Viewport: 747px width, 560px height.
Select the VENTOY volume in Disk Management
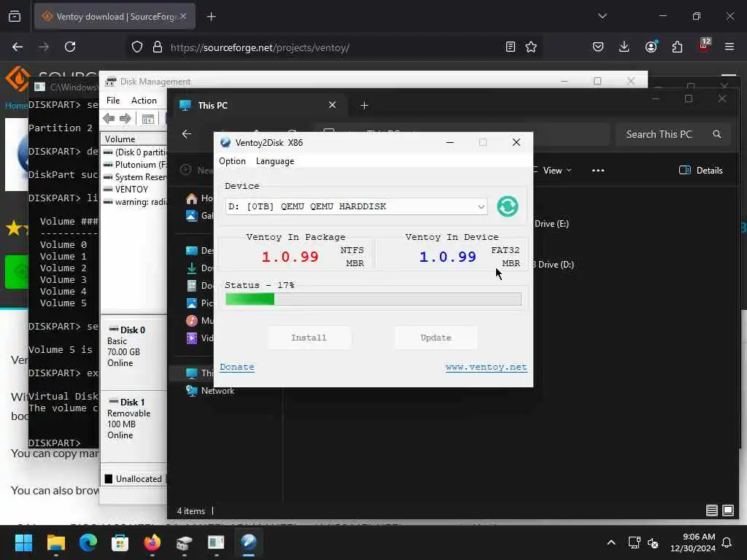(131, 189)
